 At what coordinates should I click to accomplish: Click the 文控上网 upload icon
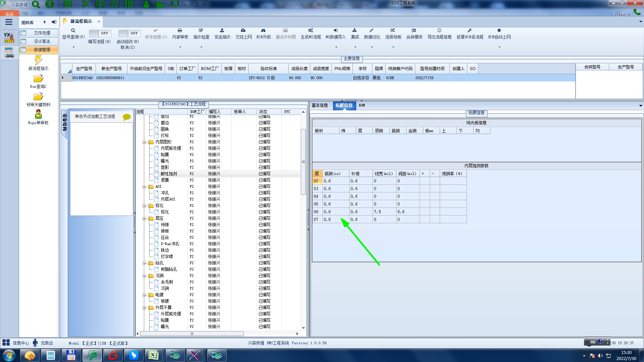[x=243, y=31]
